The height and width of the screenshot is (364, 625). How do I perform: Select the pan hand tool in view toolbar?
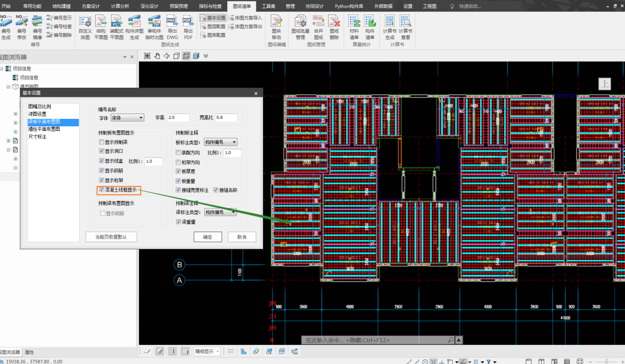157,56
